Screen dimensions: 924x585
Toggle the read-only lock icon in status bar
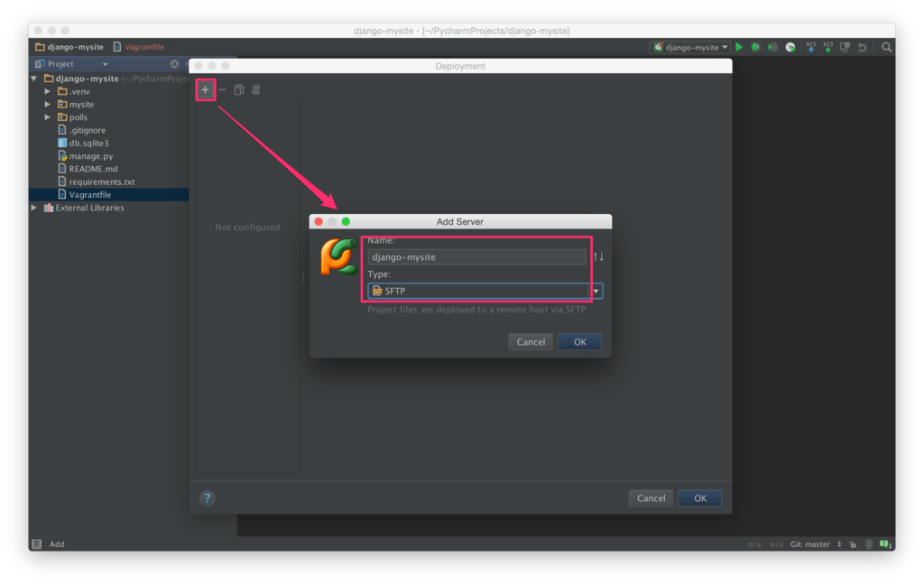point(853,544)
